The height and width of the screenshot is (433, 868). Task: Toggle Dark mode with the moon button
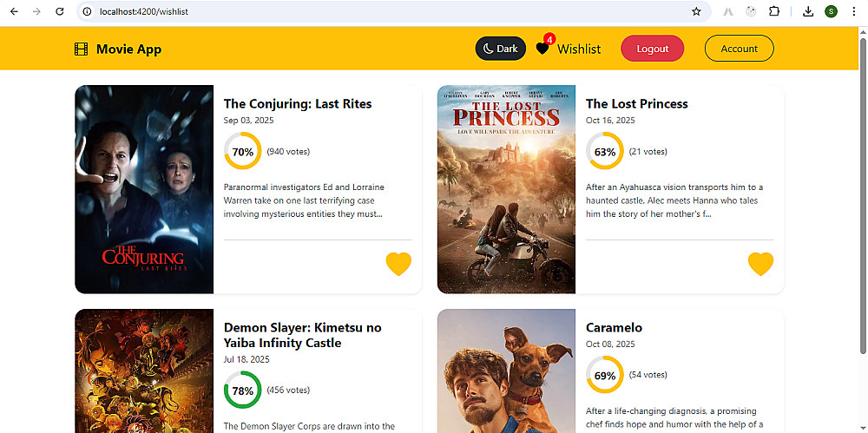501,49
